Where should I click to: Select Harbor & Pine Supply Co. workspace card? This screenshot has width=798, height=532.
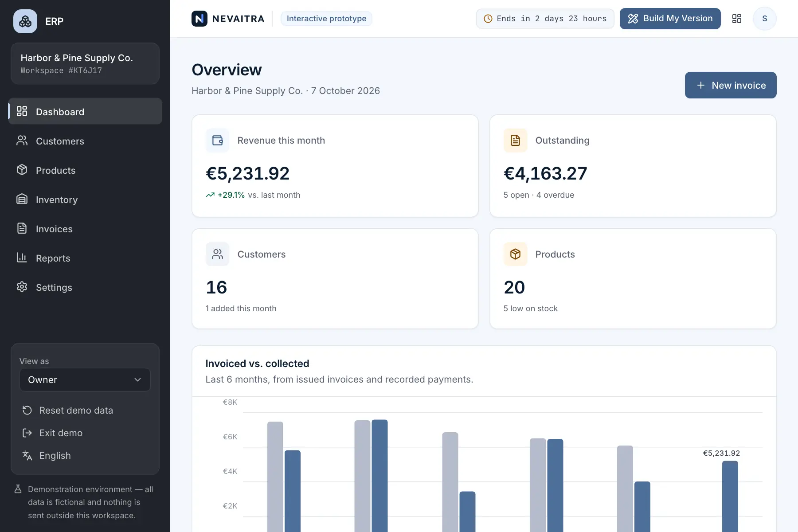tap(85, 63)
